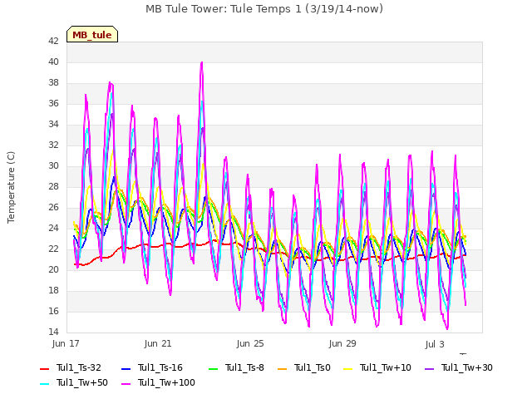Select the Tul1_Tw+10 legend label
Screen dimensions: 532x399
(x=386, y=367)
